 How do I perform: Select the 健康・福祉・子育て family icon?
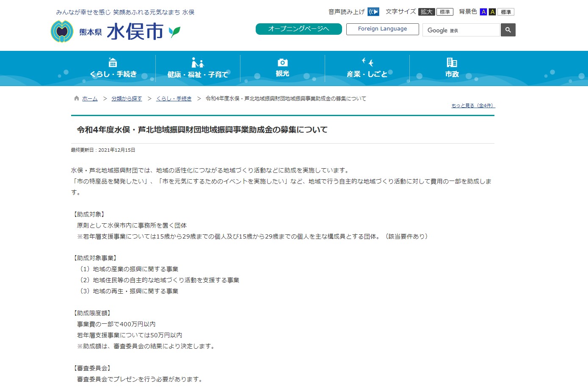[x=197, y=62]
